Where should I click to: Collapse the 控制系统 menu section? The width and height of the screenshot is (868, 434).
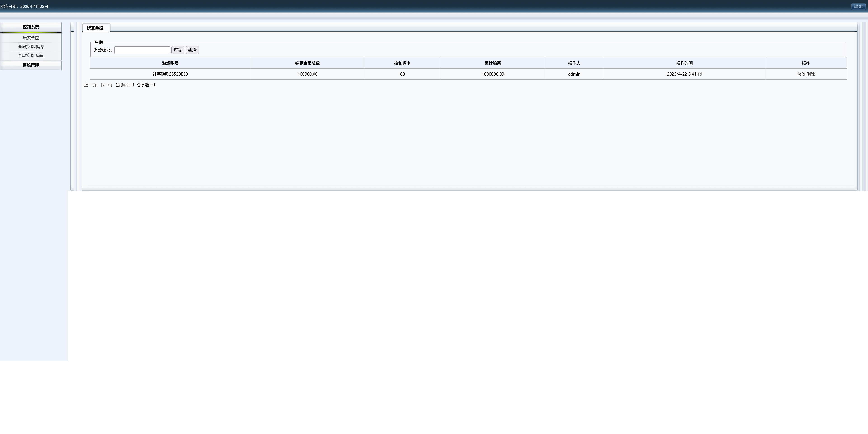point(31,27)
